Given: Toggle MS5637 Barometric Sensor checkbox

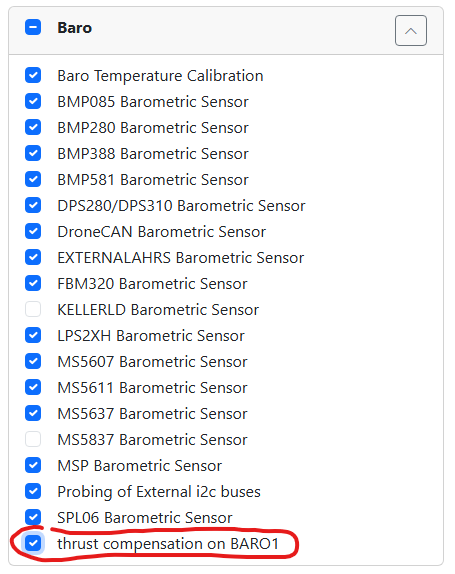Looking at the screenshot, I should coord(33,413).
